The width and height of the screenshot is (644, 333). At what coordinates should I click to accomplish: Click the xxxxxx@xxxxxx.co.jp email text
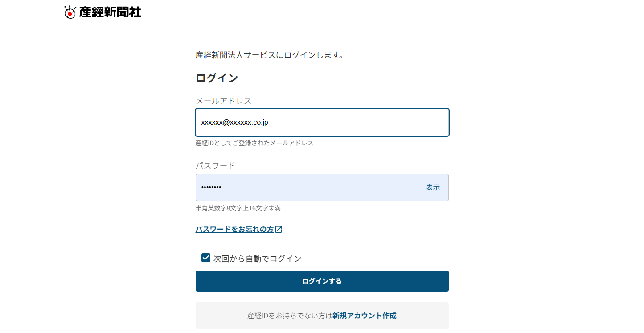(x=234, y=122)
